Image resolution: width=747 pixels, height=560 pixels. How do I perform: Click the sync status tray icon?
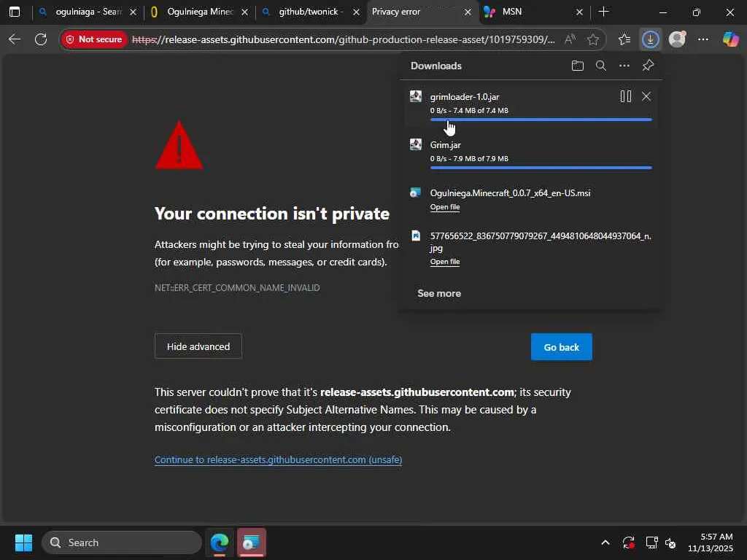(628, 542)
